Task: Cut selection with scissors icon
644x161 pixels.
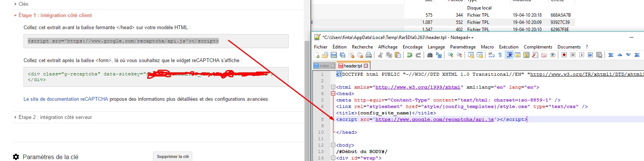Action: click(x=380, y=55)
